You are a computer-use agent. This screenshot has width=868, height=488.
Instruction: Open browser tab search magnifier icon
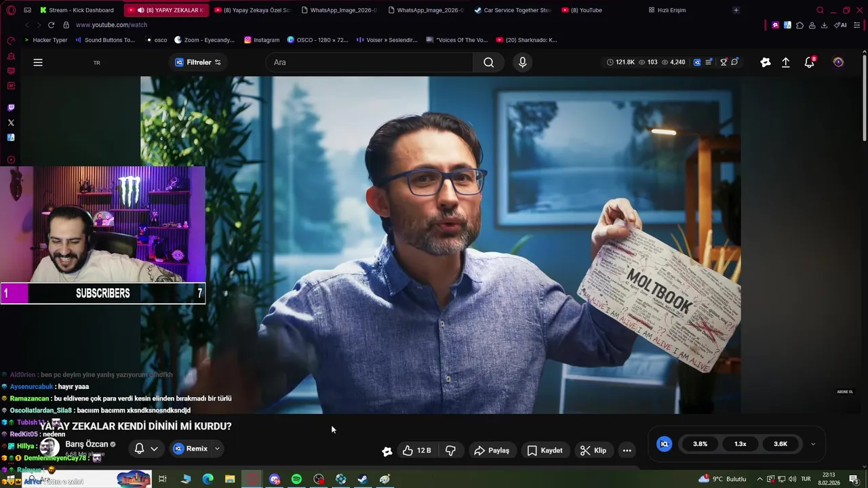[820, 10]
